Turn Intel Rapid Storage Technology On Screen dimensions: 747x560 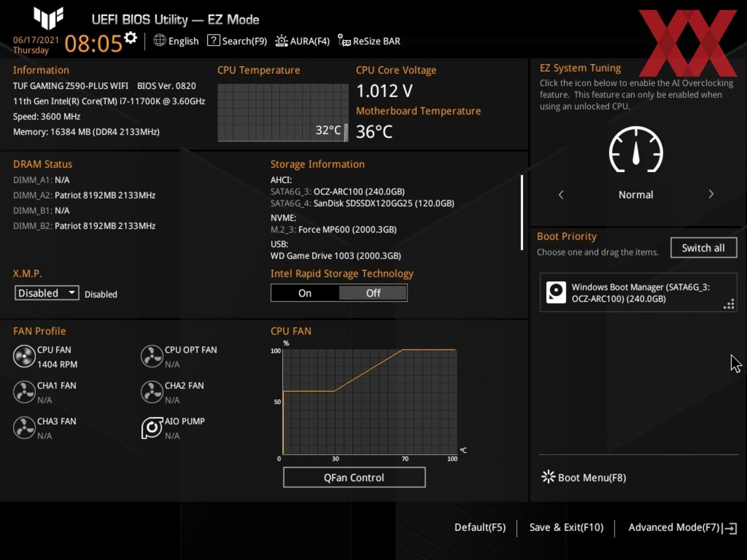tap(305, 293)
